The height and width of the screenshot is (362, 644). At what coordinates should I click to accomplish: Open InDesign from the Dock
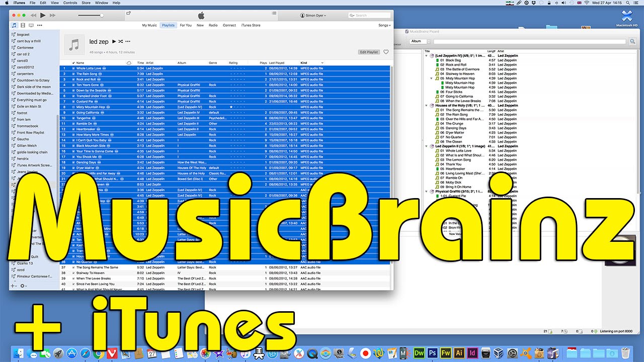coord(471,353)
